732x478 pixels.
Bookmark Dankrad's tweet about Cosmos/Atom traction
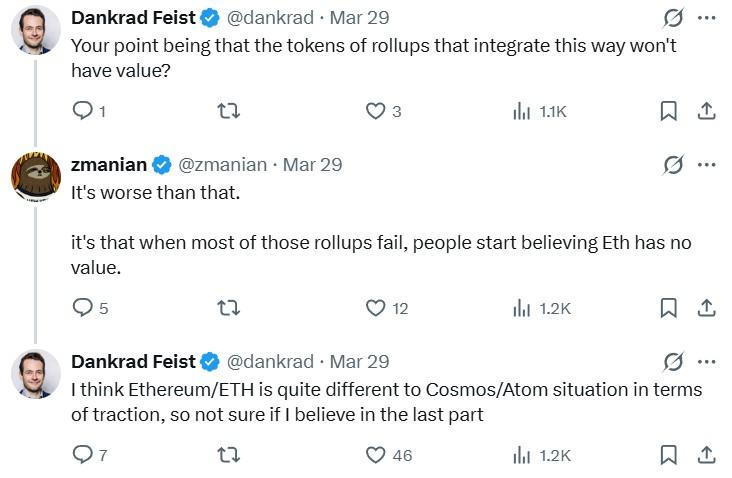pos(668,455)
